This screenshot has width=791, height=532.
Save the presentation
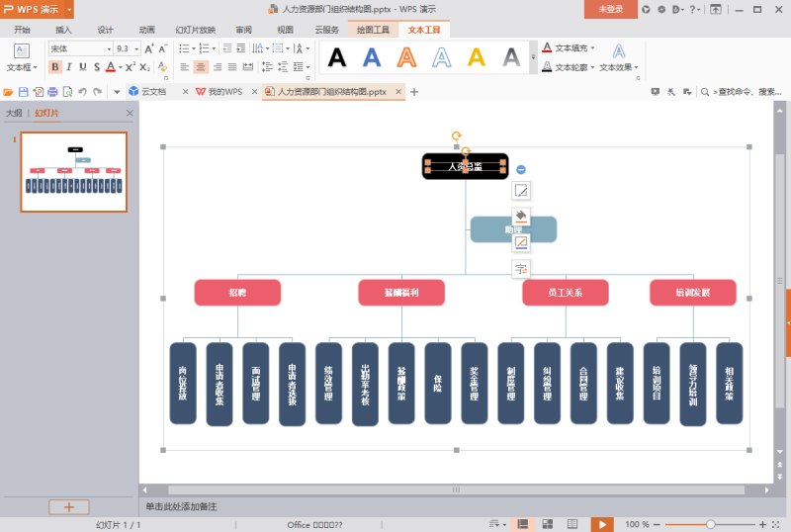[x=23, y=92]
